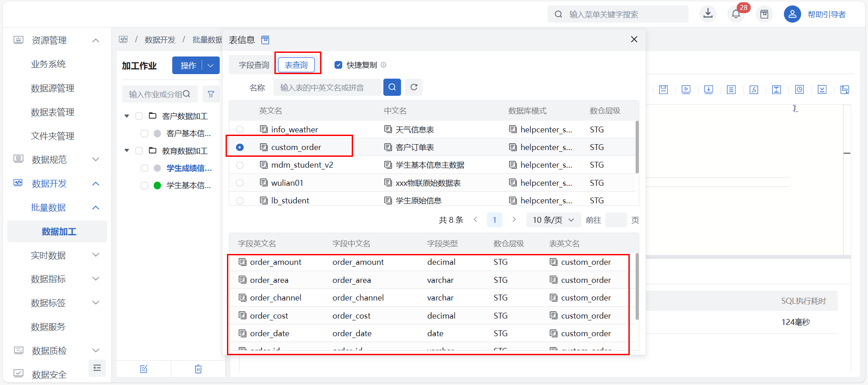
Task: Click the run (play) toolbar icon
Action: (686, 89)
